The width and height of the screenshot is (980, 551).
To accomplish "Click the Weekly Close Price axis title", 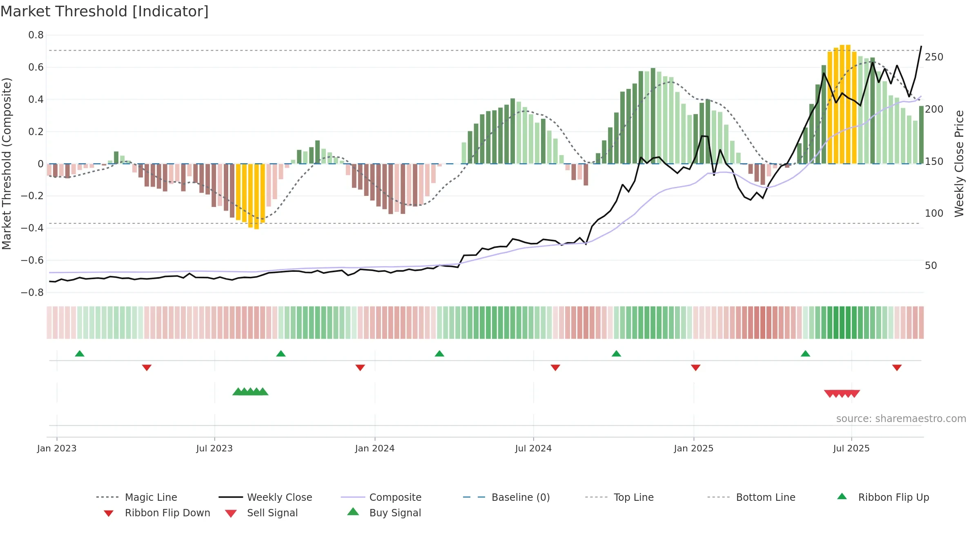I will click(959, 164).
